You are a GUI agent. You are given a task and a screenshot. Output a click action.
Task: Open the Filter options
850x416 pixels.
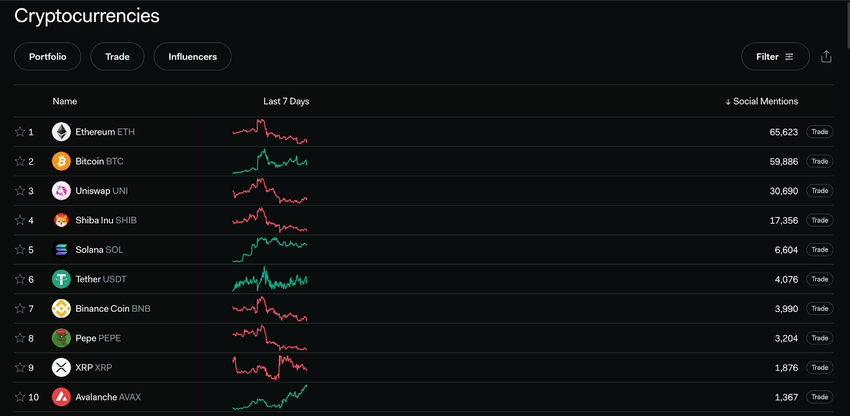pos(775,56)
